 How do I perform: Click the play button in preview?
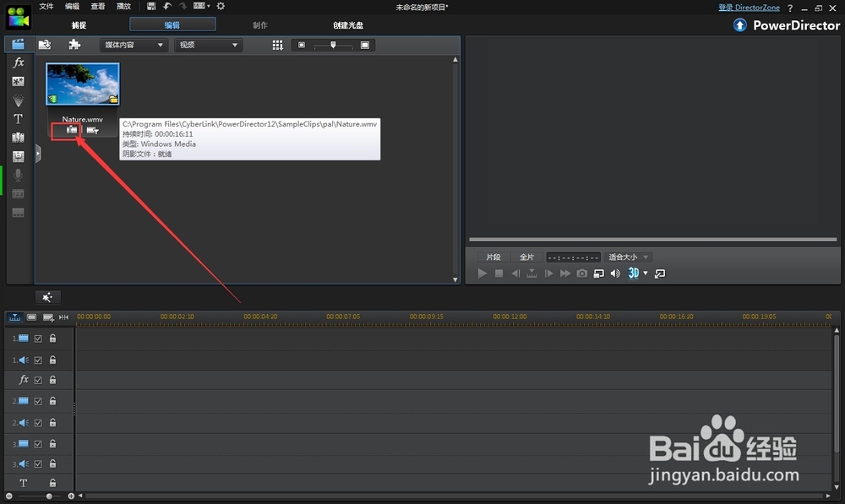pyautogui.click(x=482, y=274)
